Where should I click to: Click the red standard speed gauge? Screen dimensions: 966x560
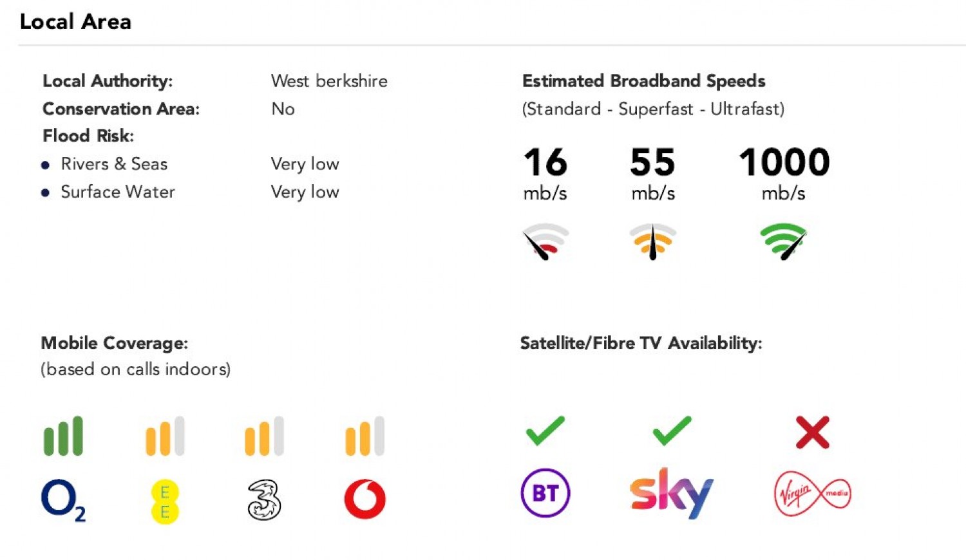point(545,241)
